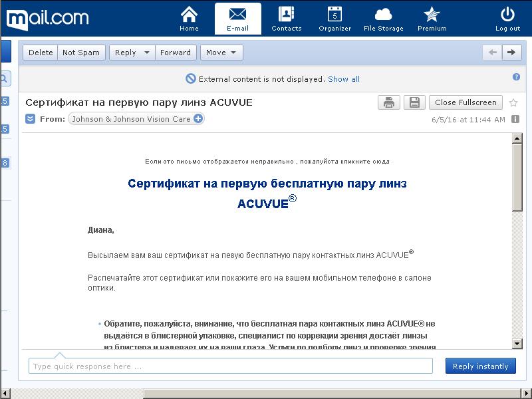Click the sidebar search magnifier icon
This screenshot has width=532, height=399.
[5, 79]
